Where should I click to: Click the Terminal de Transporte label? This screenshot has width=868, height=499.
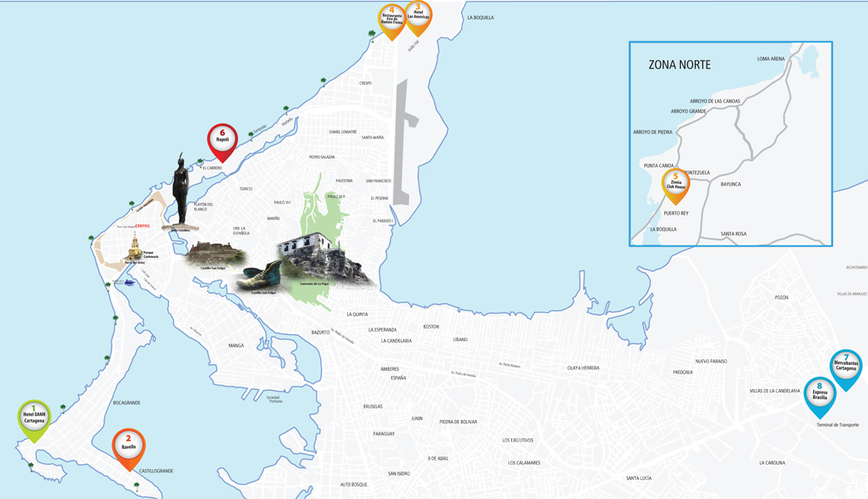coord(837,425)
